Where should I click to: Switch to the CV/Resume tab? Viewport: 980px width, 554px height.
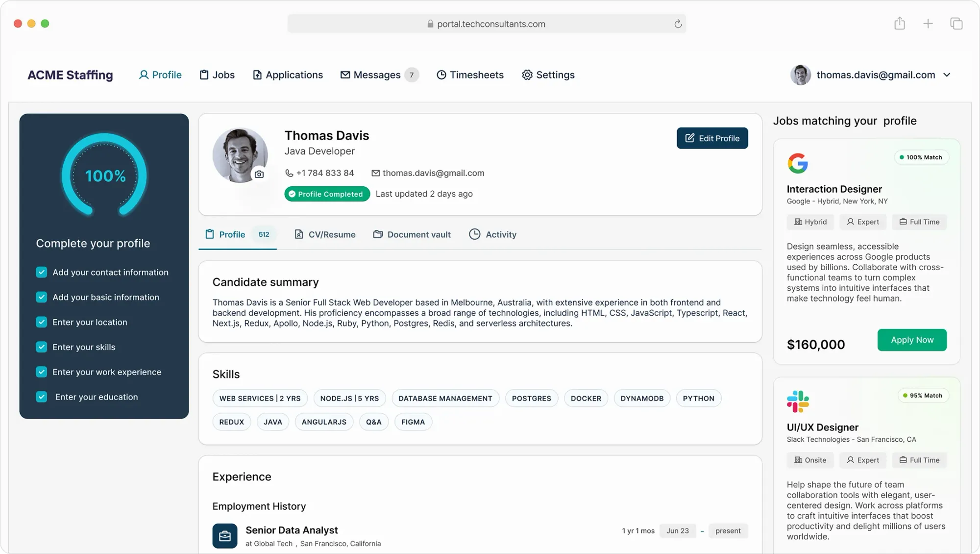(324, 234)
